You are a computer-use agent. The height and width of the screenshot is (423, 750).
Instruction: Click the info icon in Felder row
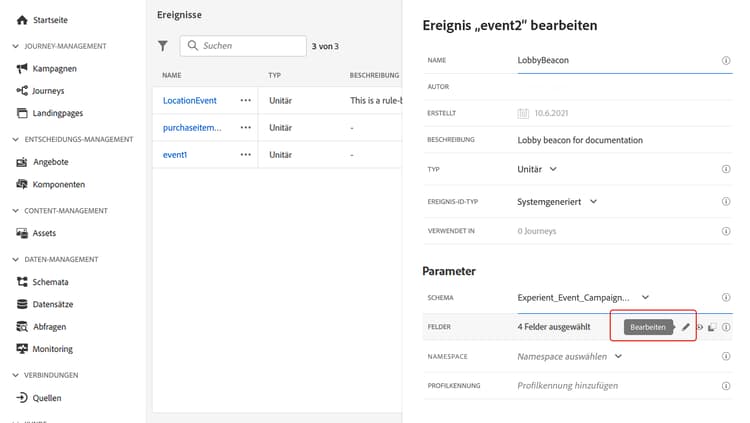coord(726,327)
